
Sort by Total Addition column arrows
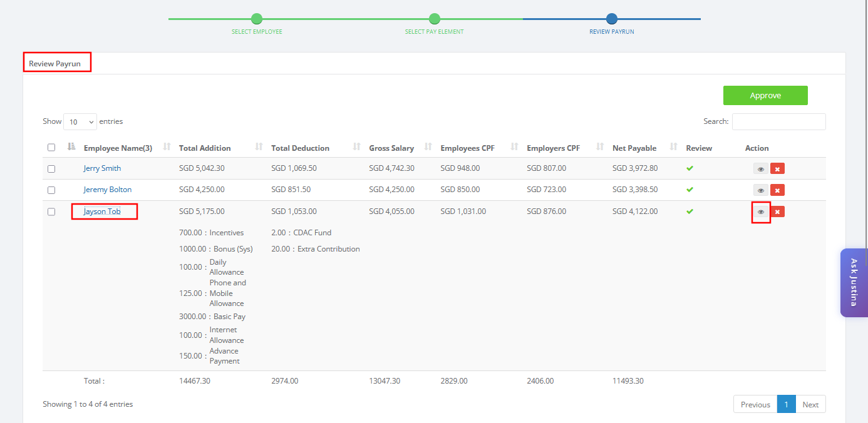coord(259,147)
